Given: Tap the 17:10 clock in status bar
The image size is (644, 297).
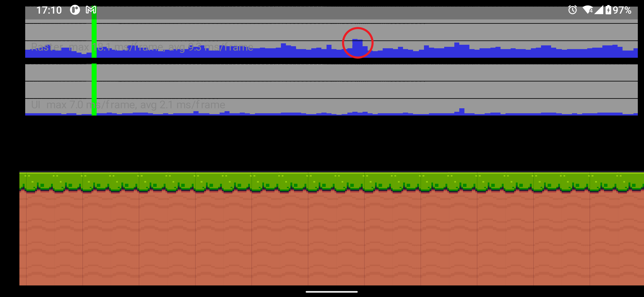Looking at the screenshot, I should (x=49, y=10).
